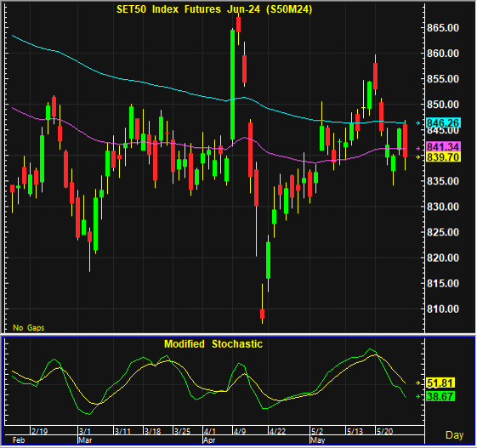Screen dimensions: 477x448
Task: Click the 3/11 date marker on timeline
Action: pyautogui.click(x=122, y=431)
